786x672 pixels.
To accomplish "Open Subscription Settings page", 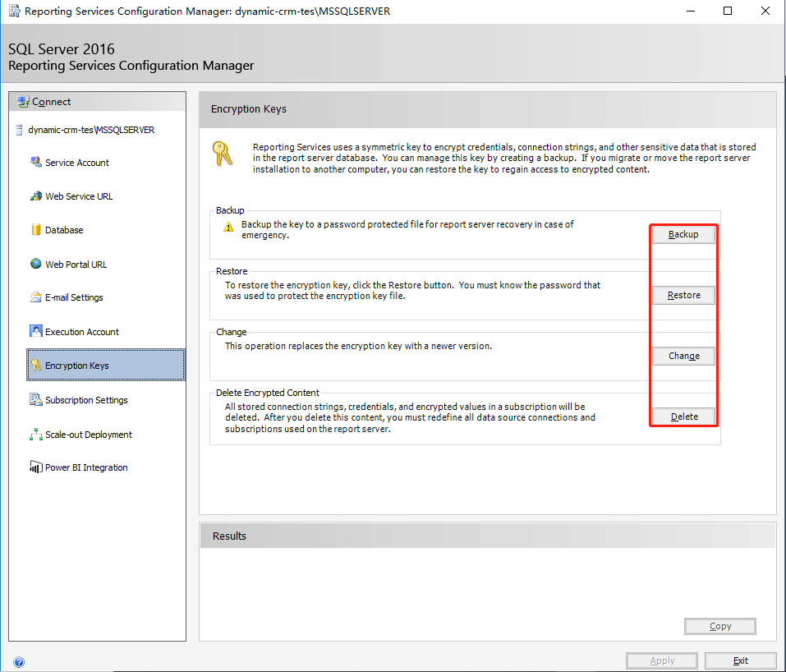I will (x=86, y=400).
